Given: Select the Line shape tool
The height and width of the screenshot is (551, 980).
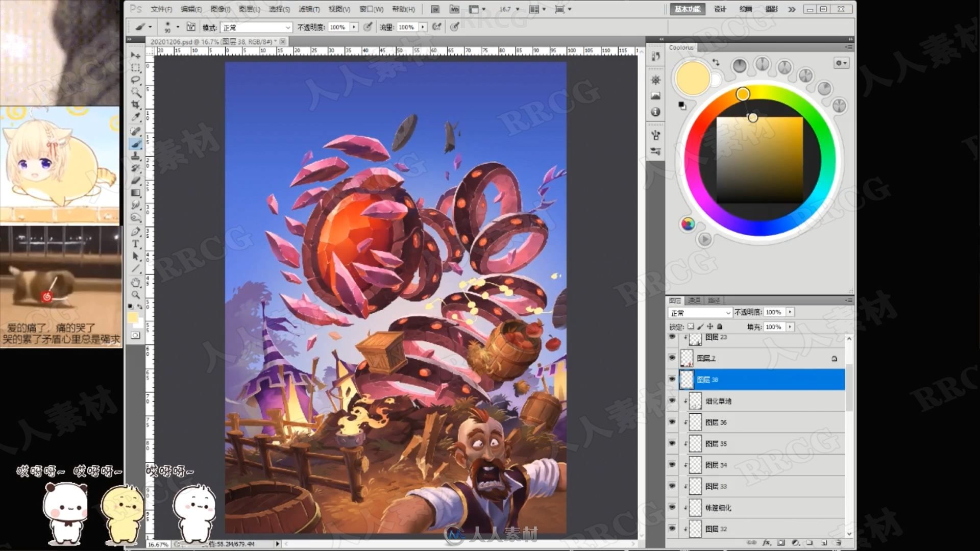Looking at the screenshot, I should pos(136,268).
